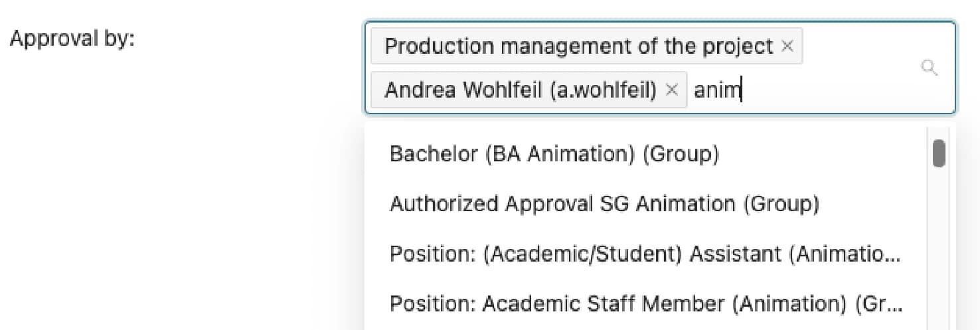Viewport: 980px width, 330px height.
Task: Click the magnifier search icon in approval field
Action: (930, 68)
